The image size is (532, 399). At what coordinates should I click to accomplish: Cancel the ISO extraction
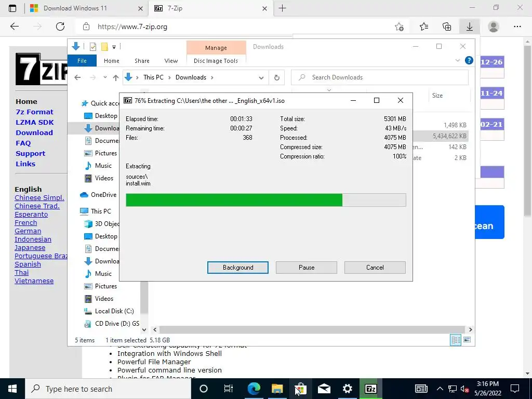375,268
